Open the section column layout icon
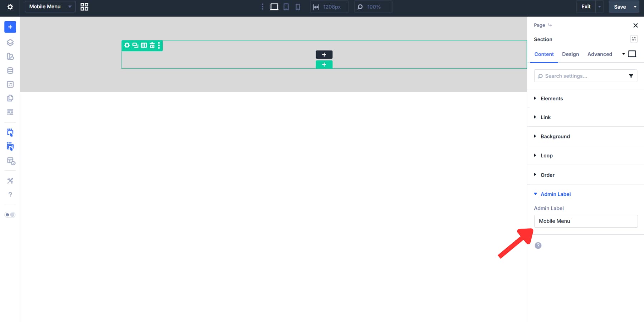Viewport: 644px width, 322px height. click(x=143, y=45)
